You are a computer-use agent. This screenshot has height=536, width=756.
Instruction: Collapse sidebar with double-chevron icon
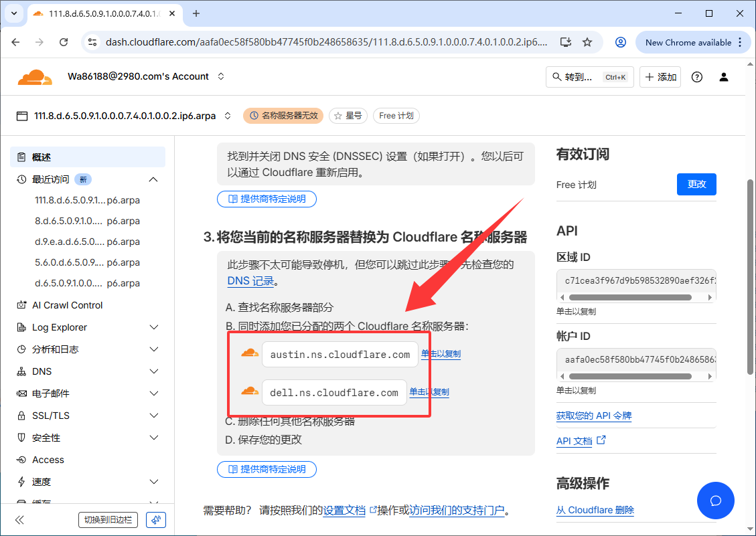point(19,520)
